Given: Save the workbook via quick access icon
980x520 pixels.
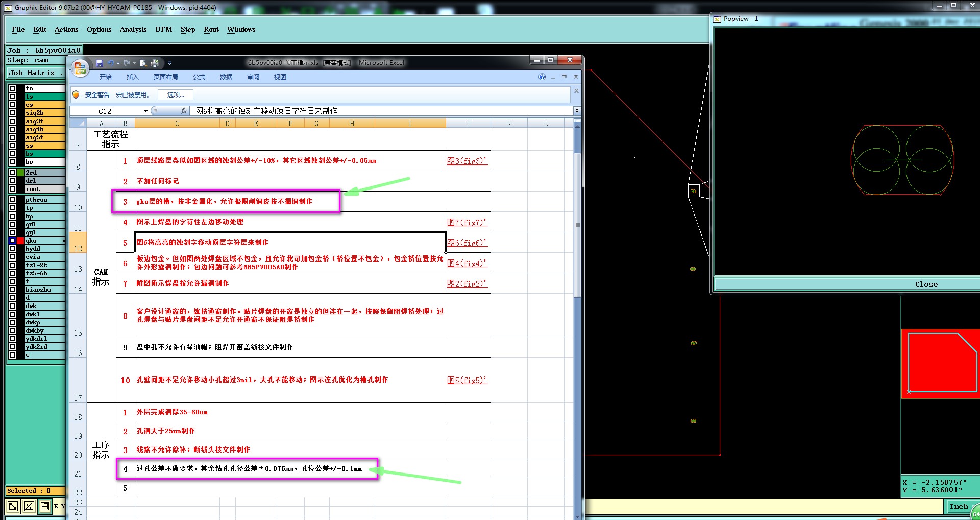Looking at the screenshot, I should point(100,63).
